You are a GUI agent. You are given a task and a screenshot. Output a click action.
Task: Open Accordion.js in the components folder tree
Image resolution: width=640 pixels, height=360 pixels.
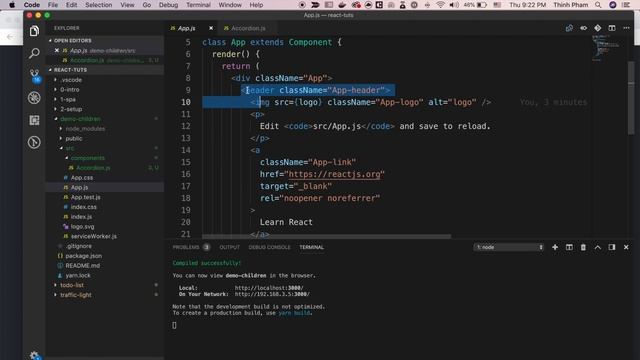point(93,168)
